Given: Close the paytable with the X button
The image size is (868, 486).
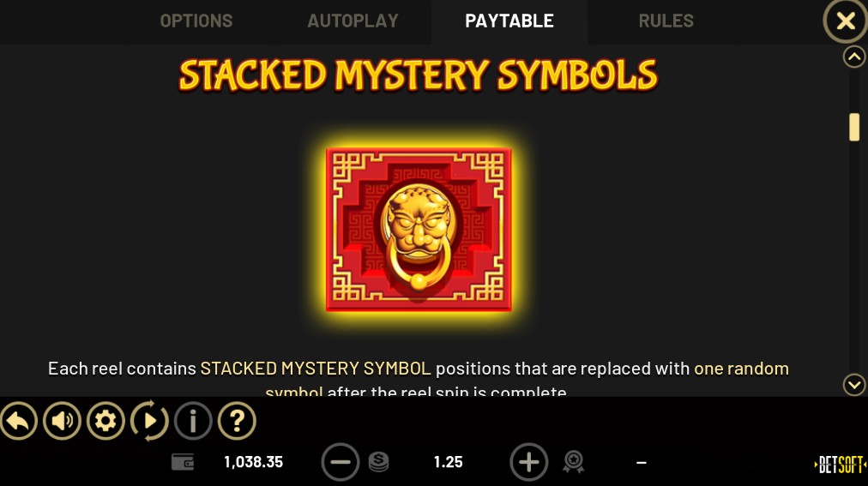Looking at the screenshot, I should (x=846, y=21).
